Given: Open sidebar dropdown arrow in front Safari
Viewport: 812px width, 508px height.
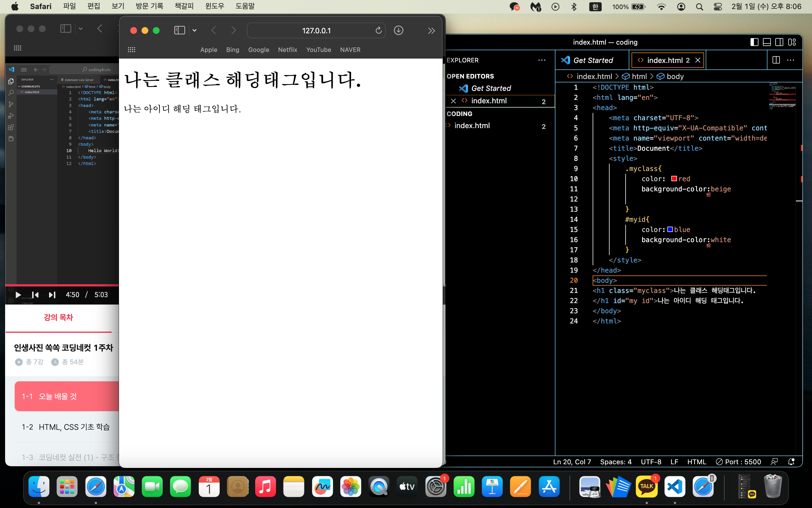Looking at the screenshot, I should pos(194,30).
